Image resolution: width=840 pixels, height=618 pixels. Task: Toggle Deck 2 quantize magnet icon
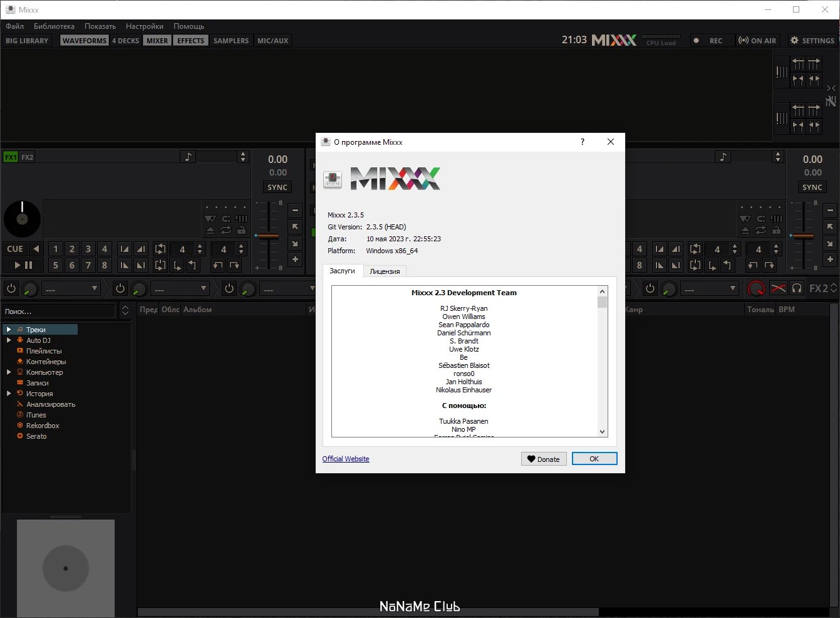click(x=760, y=219)
